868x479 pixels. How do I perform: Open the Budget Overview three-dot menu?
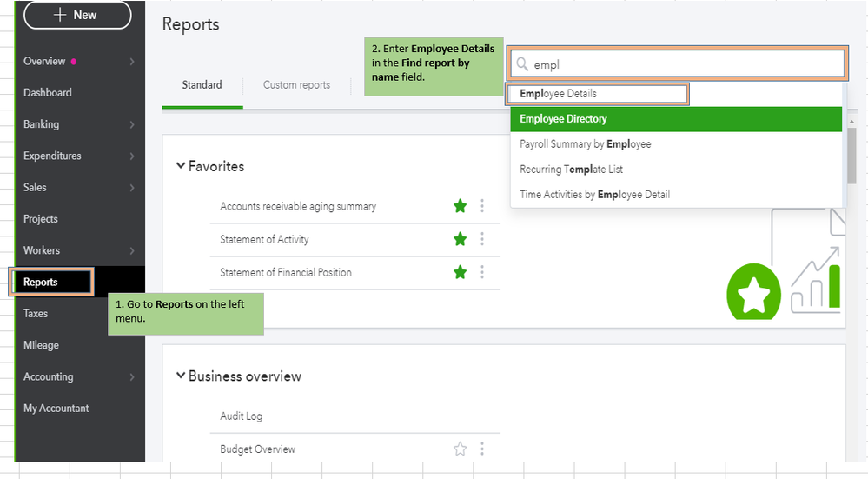pos(482,449)
